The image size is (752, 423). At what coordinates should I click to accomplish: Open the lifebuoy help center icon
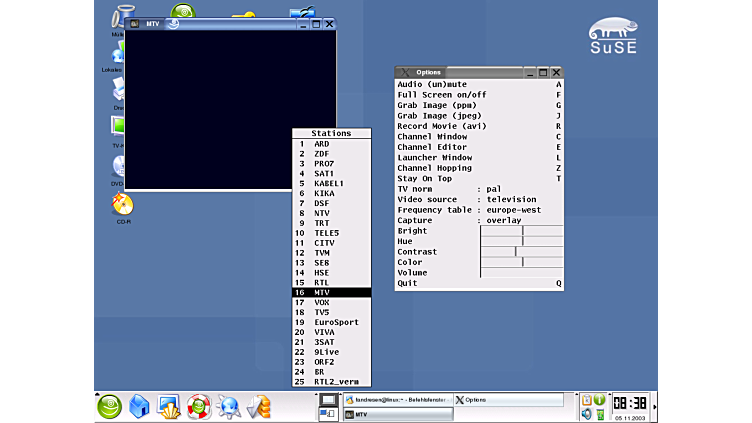198,406
